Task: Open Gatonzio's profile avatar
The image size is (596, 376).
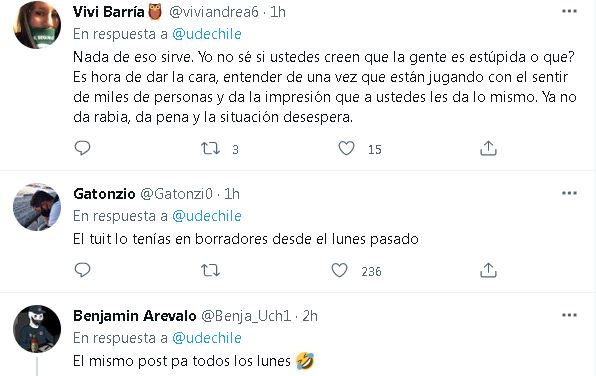Action: (x=37, y=207)
